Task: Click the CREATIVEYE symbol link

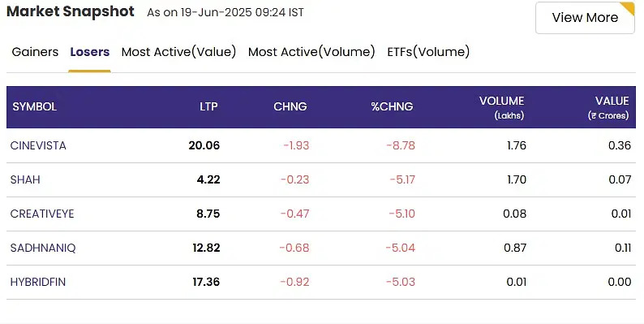Action: tap(42, 214)
